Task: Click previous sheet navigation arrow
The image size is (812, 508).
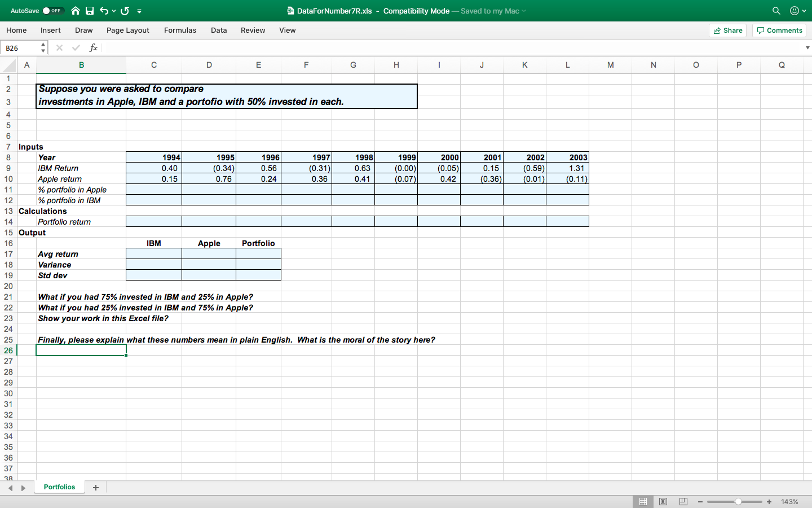Action: [10, 488]
